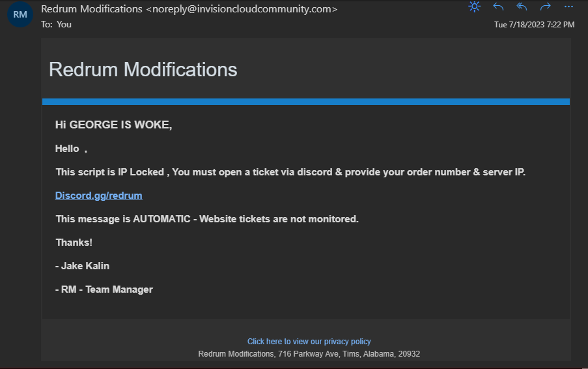Open the privacy policy link
Image resolution: width=588 pixels, height=369 pixels.
(309, 342)
